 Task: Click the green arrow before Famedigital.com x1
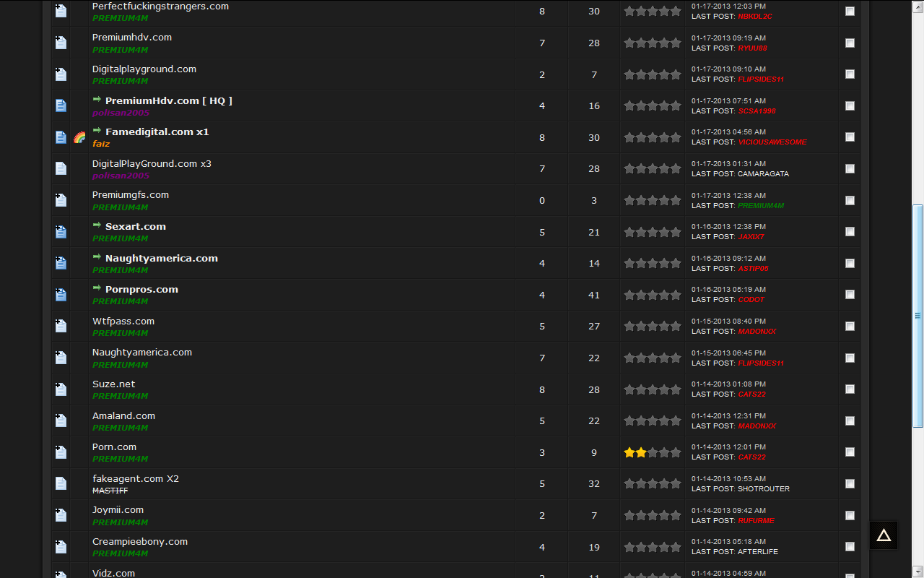(97, 131)
